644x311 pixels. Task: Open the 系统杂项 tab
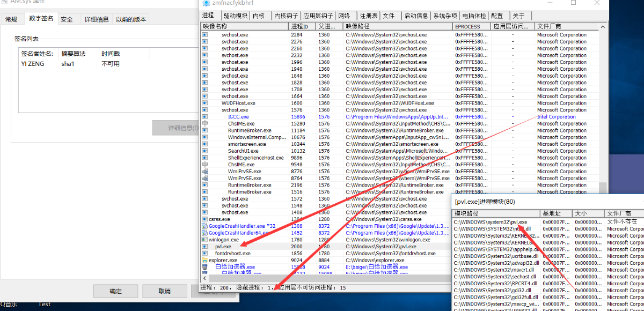tap(445, 16)
